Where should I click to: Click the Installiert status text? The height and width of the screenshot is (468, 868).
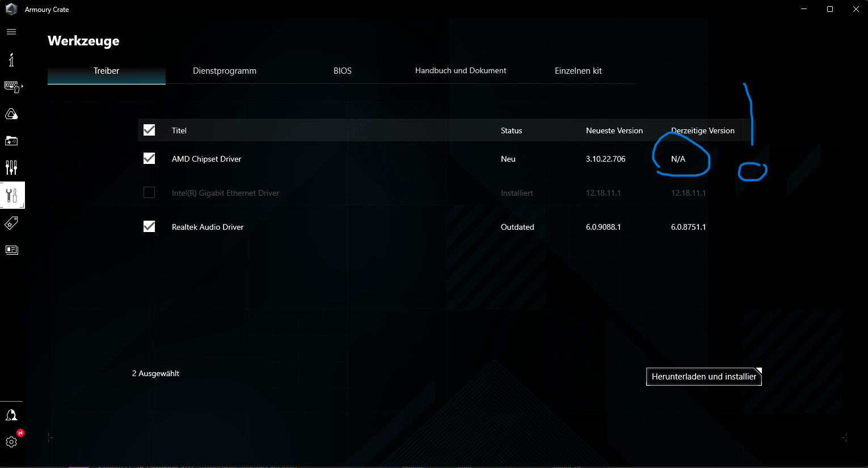[517, 193]
